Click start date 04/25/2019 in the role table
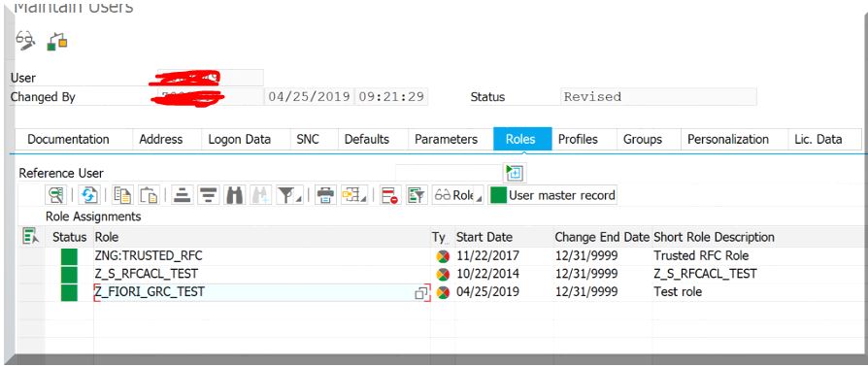Image resolution: width=868 pixels, height=367 pixels. click(488, 292)
